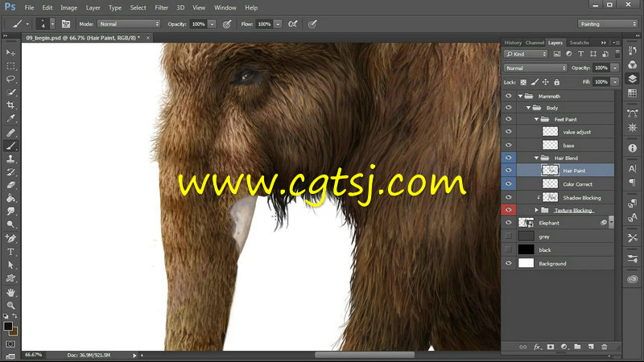The width and height of the screenshot is (644, 362).
Task: Delete the selected layer
Action: [x=605, y=347]
